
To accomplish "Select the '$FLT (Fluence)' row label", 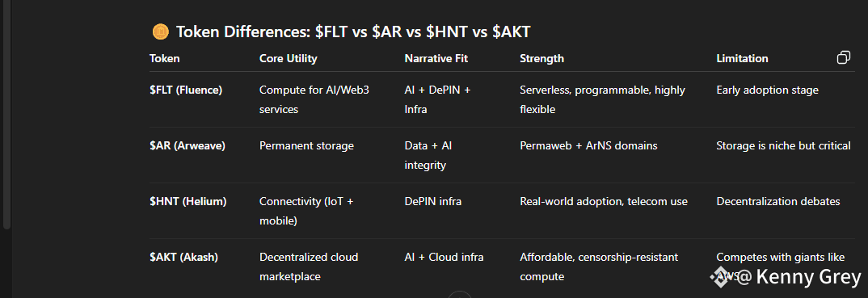I will 185,90.
